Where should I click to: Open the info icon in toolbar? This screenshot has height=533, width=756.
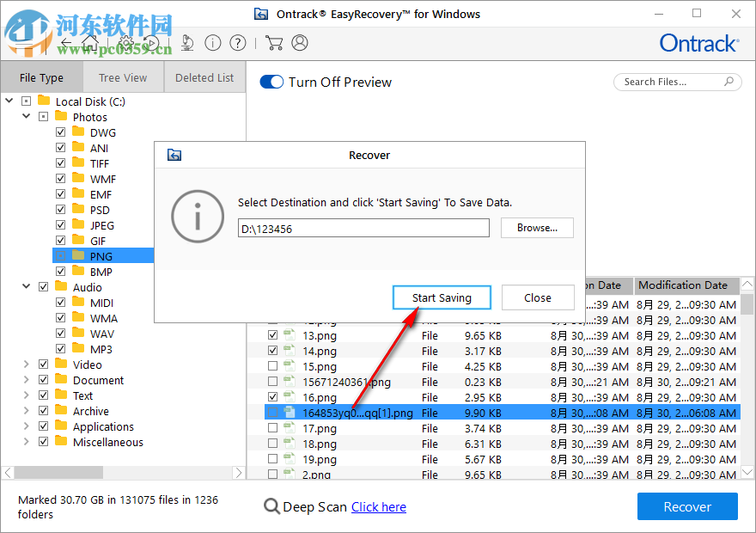pos(213,43)
